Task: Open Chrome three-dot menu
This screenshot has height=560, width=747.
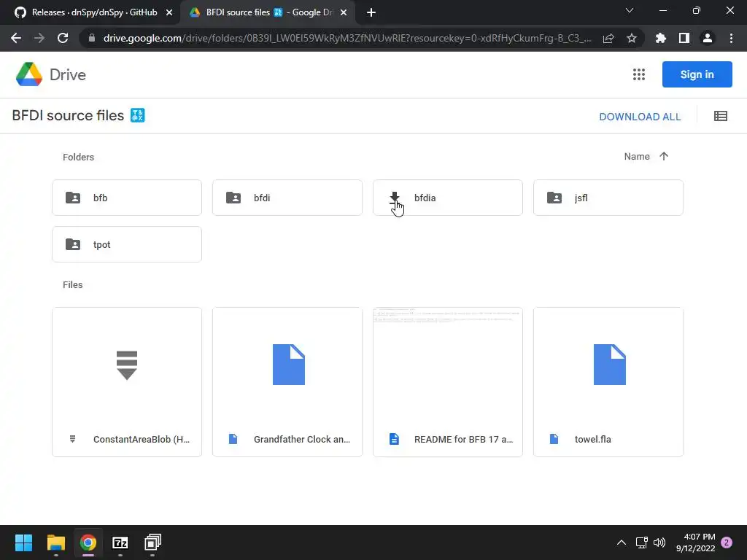Action: [731, 38]
